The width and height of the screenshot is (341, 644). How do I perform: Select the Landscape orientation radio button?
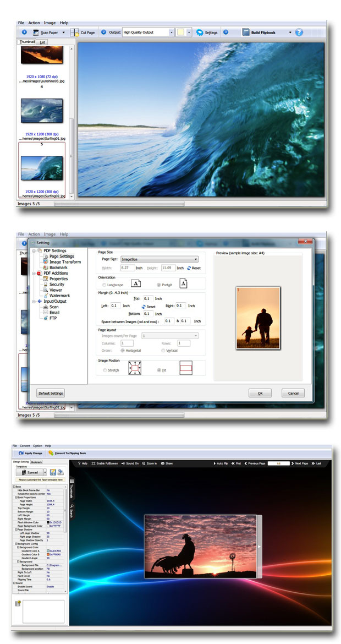click(105, 285)
